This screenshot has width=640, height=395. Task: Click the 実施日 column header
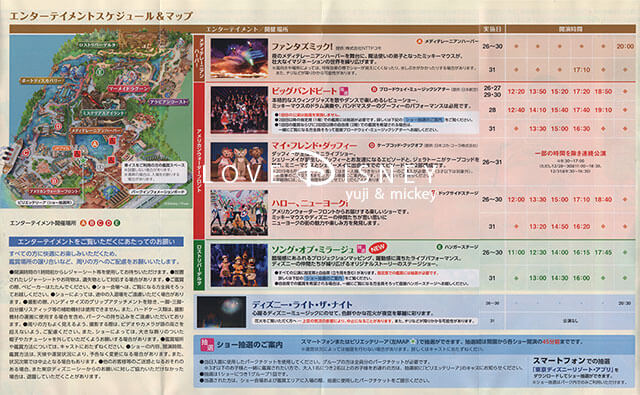[492, 29]
